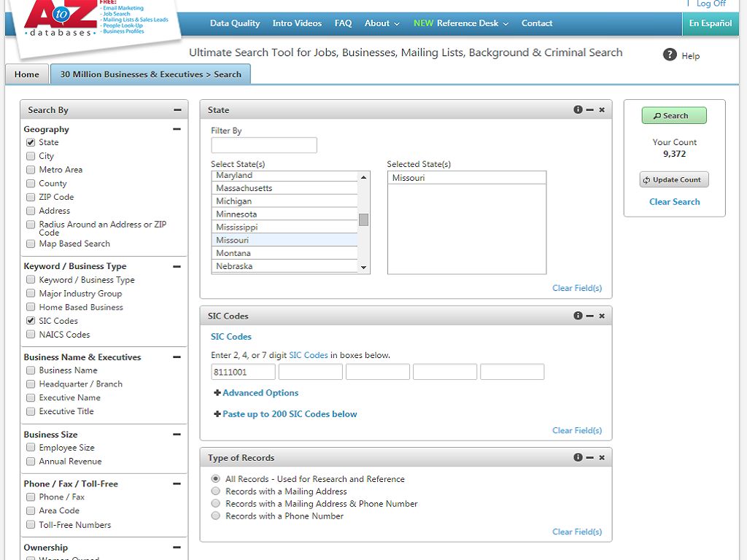Image resolution: width=747 pixels, height=560 pixels.
Task: Click the Help question mark icon
Action: (670, 55)
